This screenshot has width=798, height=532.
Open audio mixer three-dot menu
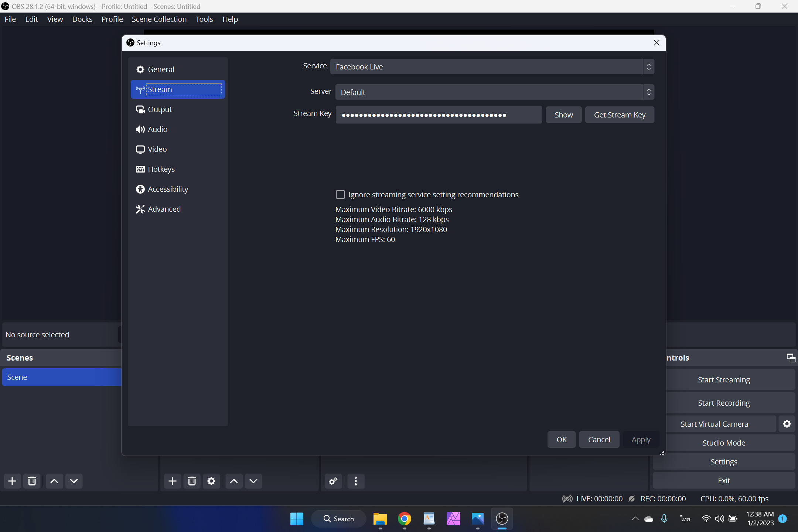tap(356, 481)
